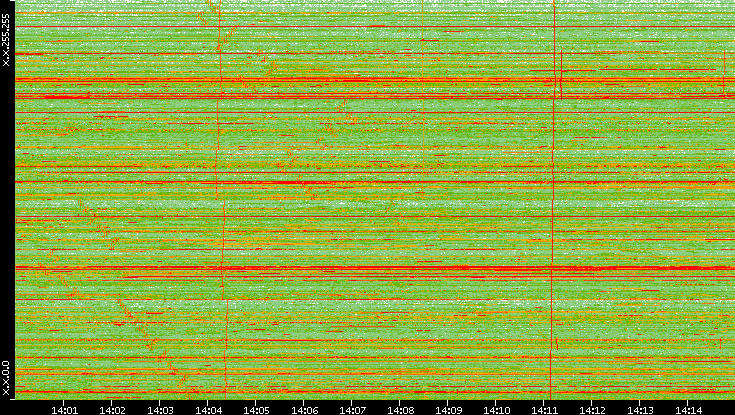
Task: Select the 14:05 time axis label
Action: click(256, 408)
